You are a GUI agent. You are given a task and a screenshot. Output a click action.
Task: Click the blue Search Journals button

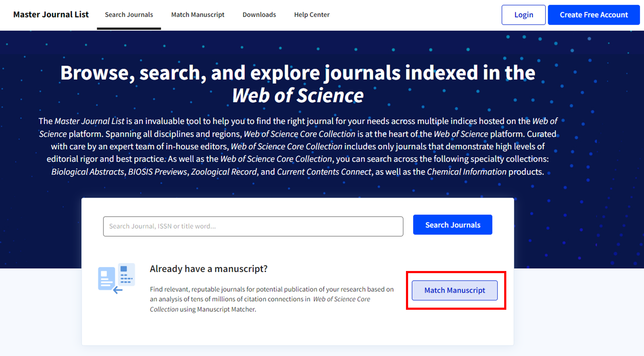(453, 225)
